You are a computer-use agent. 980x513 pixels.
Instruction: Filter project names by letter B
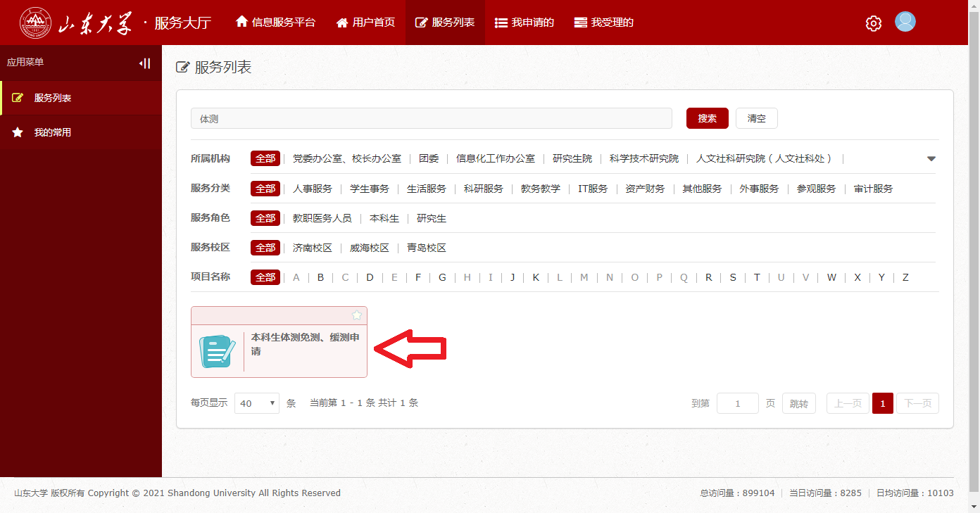point(320,277)
